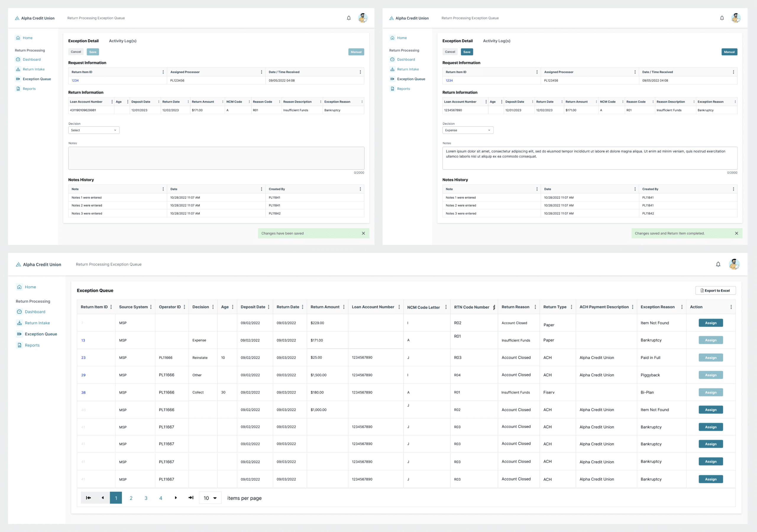Image resolution: width=757 pixels, height=532 pixels.
Task: Click Assign for row with $229.00
Action: pos(711,323)
